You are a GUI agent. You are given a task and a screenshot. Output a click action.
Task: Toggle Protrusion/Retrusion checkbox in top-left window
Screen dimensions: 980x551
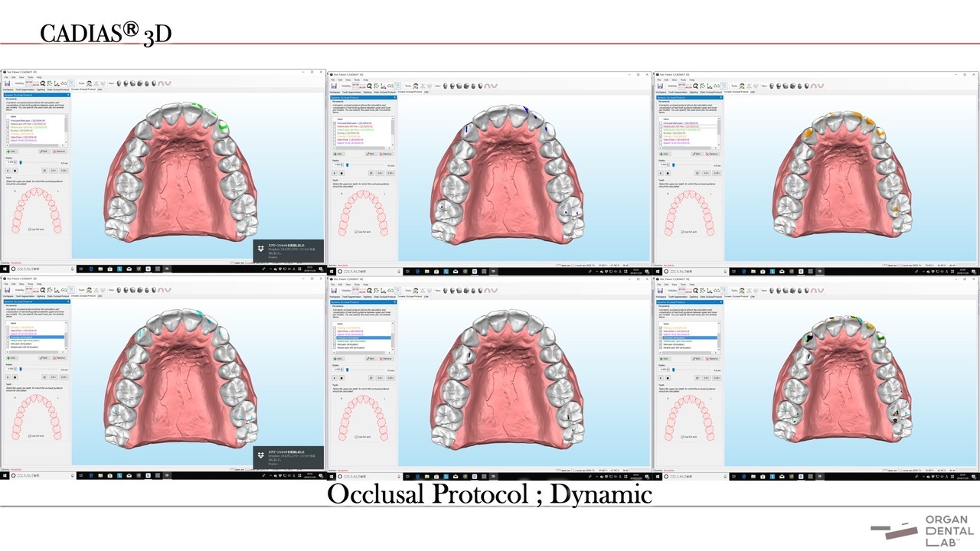(x=8, y=120)
